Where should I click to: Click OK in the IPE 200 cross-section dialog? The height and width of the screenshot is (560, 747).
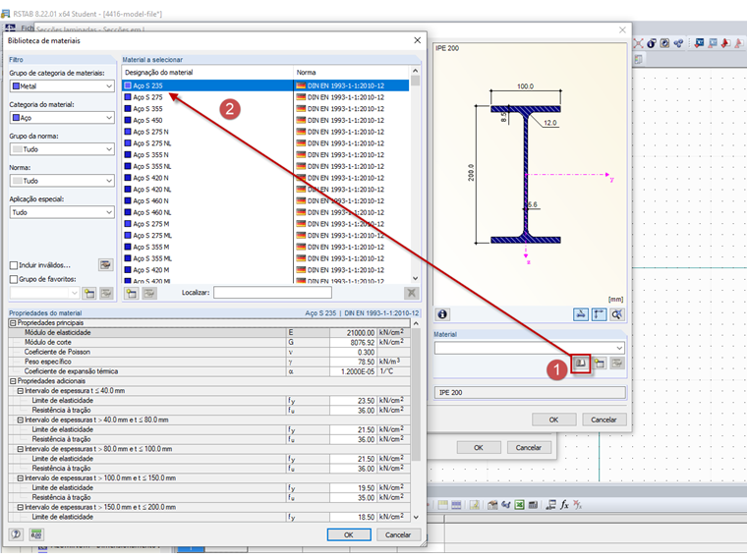pyautogui.click(x=553, y=420)
